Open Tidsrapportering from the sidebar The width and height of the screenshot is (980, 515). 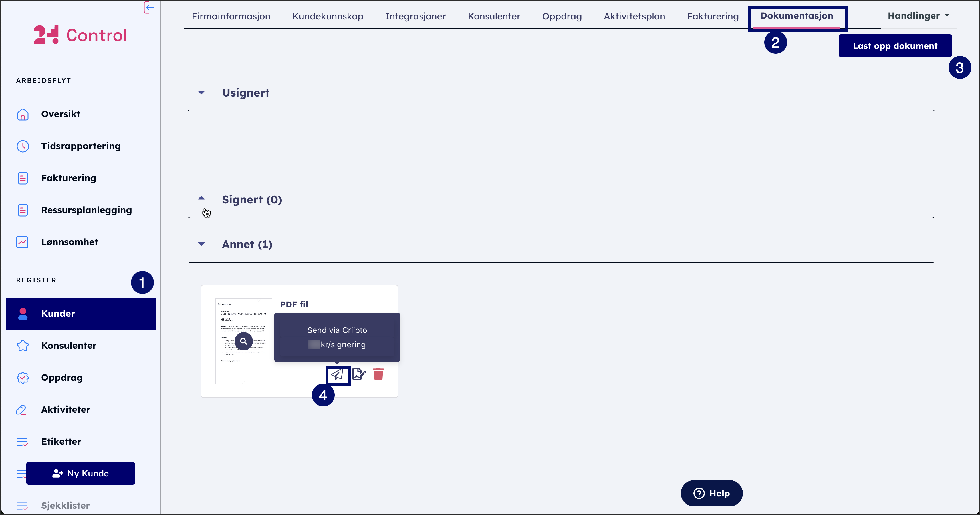81,146
